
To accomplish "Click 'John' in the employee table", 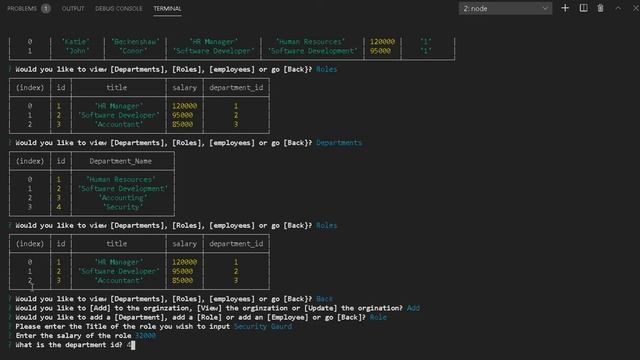I will pos(78,51).
